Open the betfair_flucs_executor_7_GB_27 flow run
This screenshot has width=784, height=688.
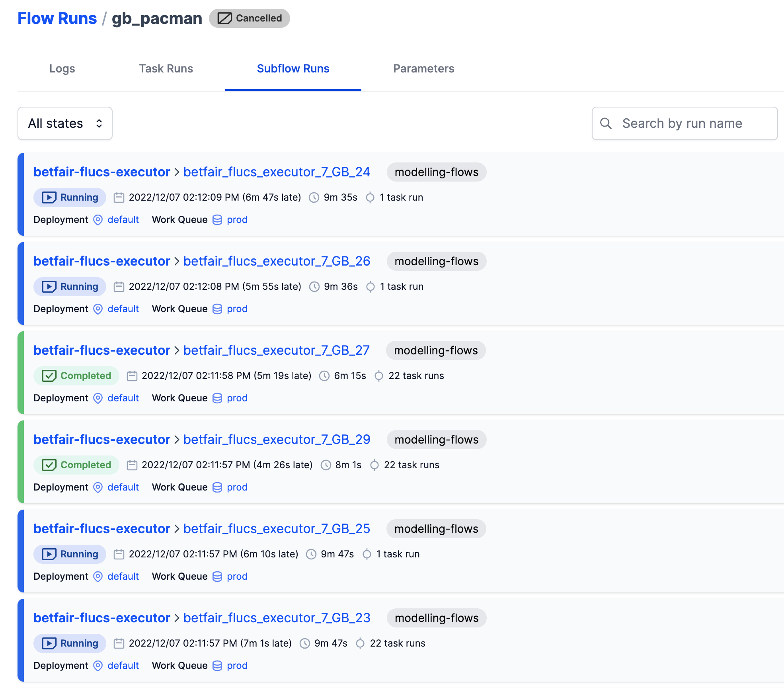click(x=277, y=350)
